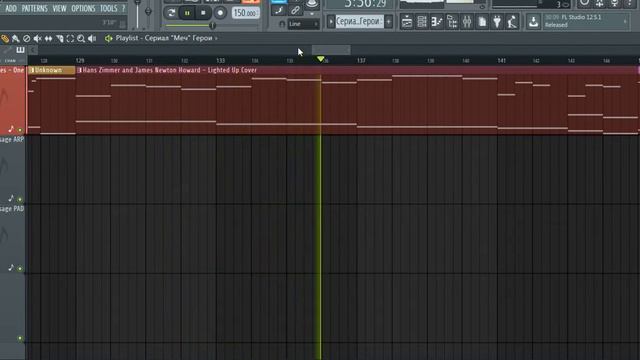This screenshot has width=640, height=360.
Task: Open the Unknown clip's menu corner icon
Action: pos(32,70)
